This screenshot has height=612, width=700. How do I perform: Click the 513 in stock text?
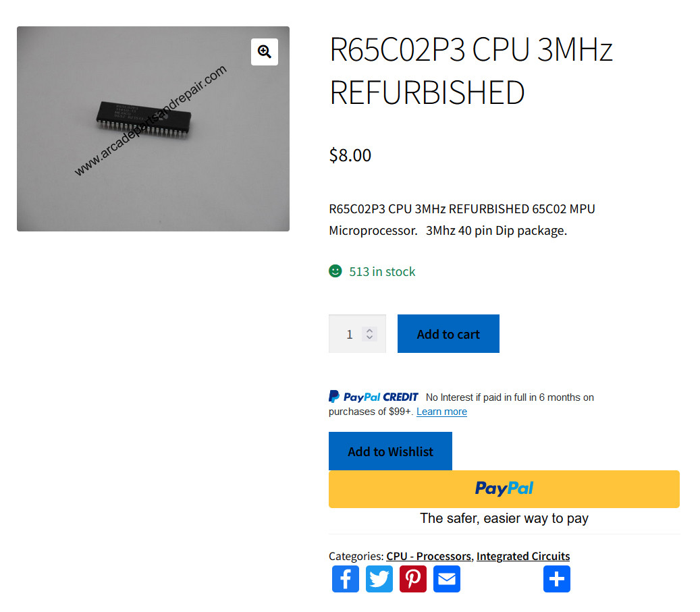pos(382,271)
